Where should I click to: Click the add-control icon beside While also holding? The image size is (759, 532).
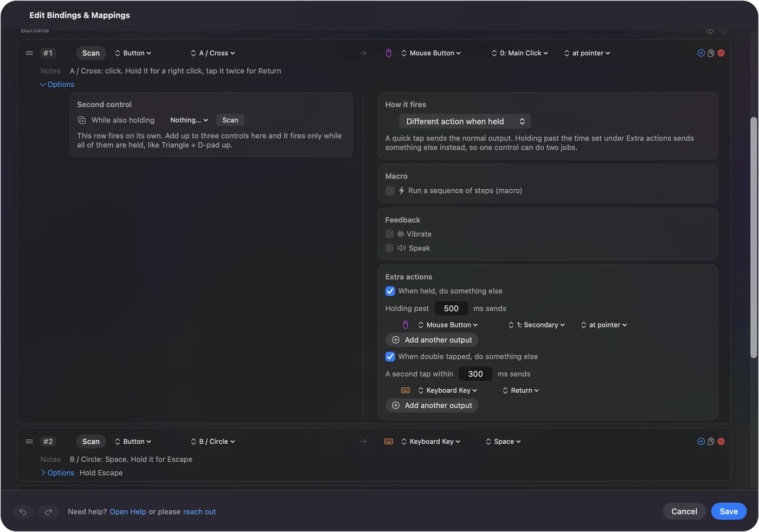pos(82,120)
